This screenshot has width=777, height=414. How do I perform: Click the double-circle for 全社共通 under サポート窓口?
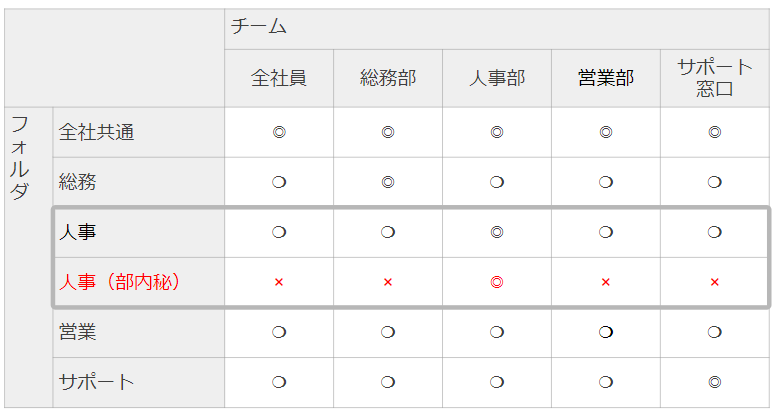coord(715,132)
